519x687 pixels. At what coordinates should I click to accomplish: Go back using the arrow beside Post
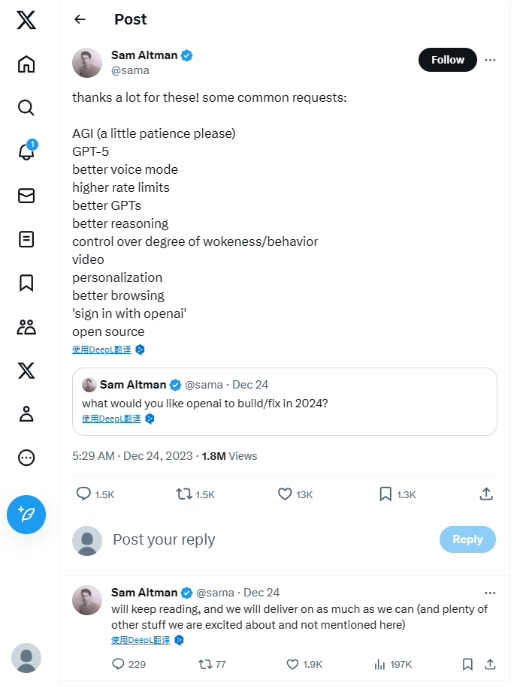(x=80, y=19)
